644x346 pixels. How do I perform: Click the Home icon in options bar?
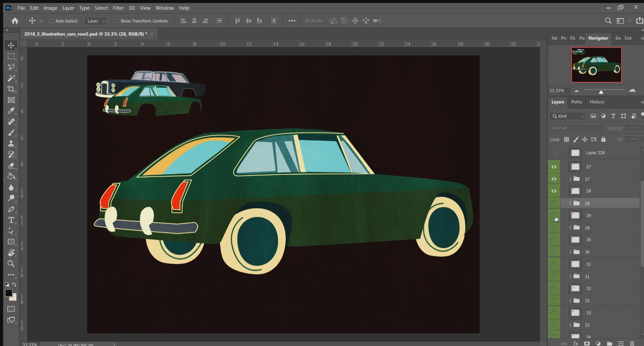coord(15,21)
